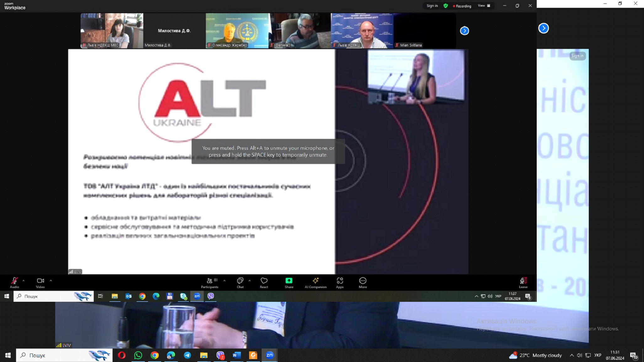Viewport: 644px width, 362px height.
Task: Click Viber icon next to Zoom in shared taskbar
Action: (x=211, y=296)
